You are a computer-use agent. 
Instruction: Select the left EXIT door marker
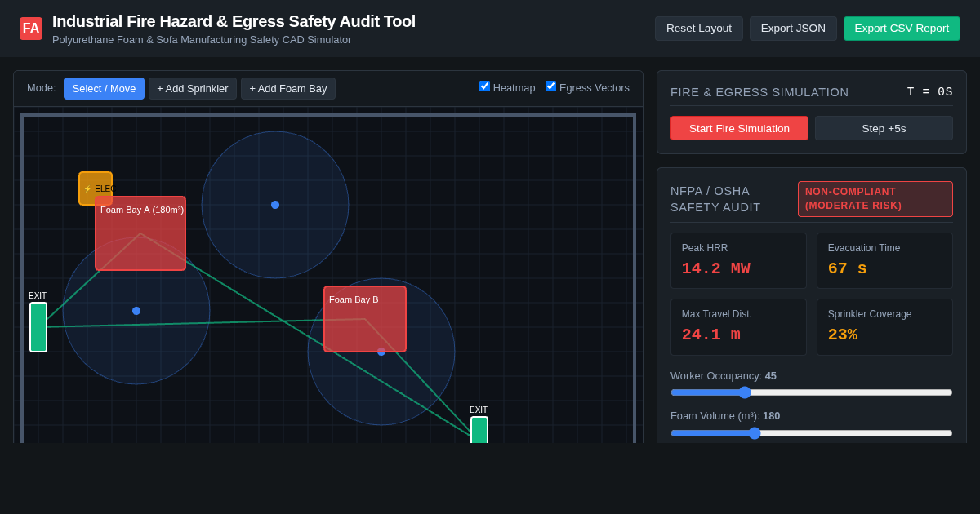38,327
